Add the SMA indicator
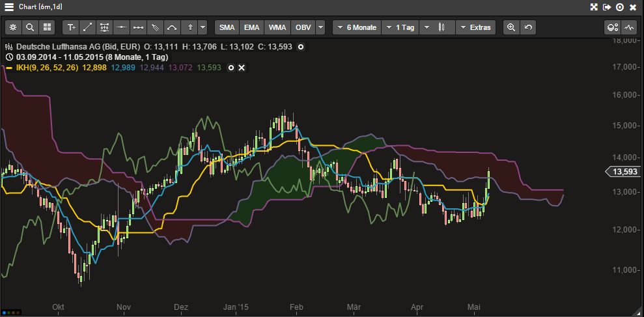Viewport: 644px width, 317px height. (x=227, y=27)
